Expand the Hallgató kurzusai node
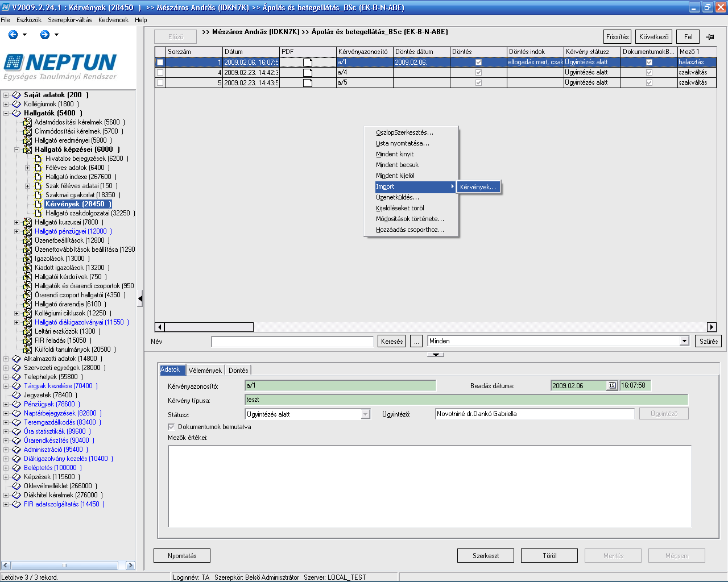The width and height of the screenshot is (728, 582). [16, 222]
